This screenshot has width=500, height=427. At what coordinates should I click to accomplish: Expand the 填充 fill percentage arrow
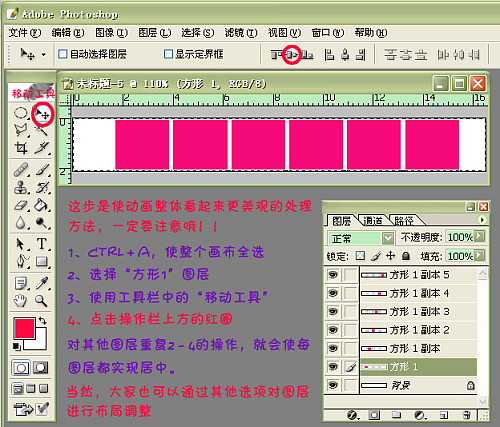click(479, 255)
